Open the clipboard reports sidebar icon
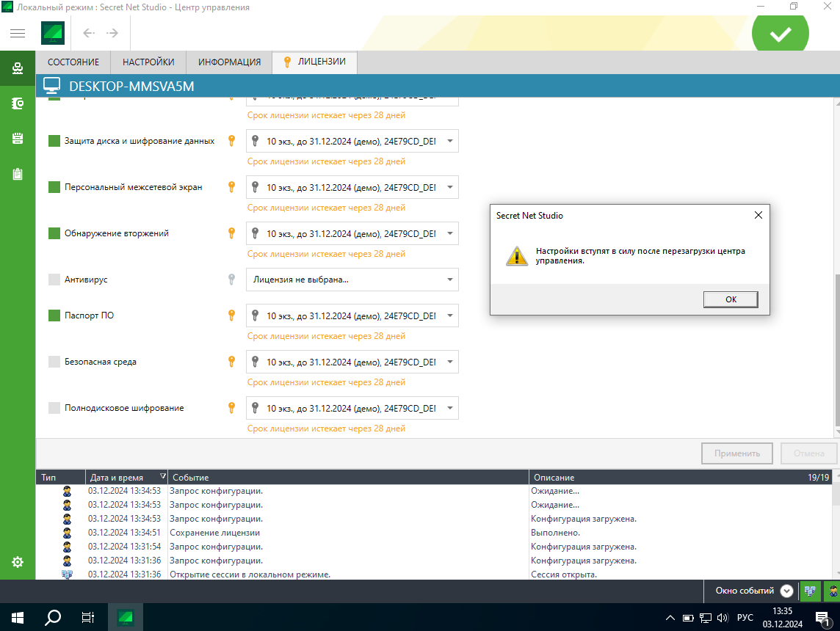This screenshot has height=631, width=840. (18, 174)
